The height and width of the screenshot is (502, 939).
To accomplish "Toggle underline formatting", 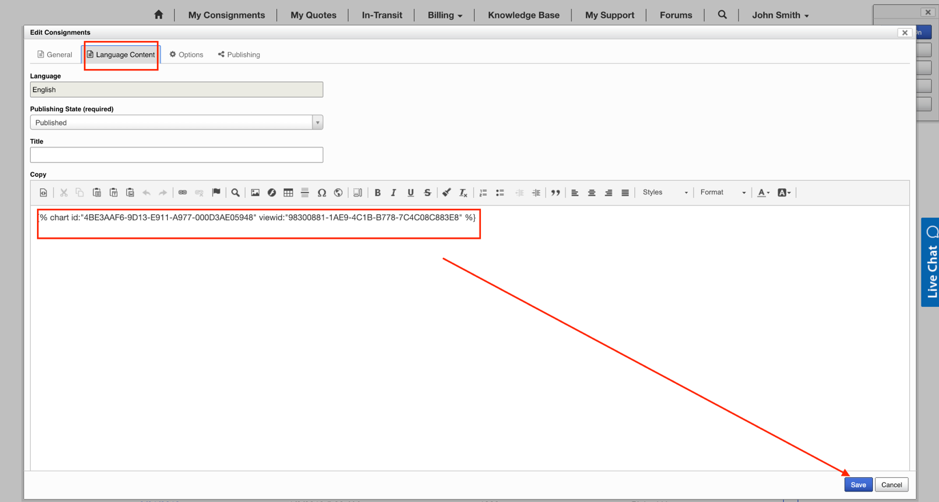I will click(x=410, y=193).
